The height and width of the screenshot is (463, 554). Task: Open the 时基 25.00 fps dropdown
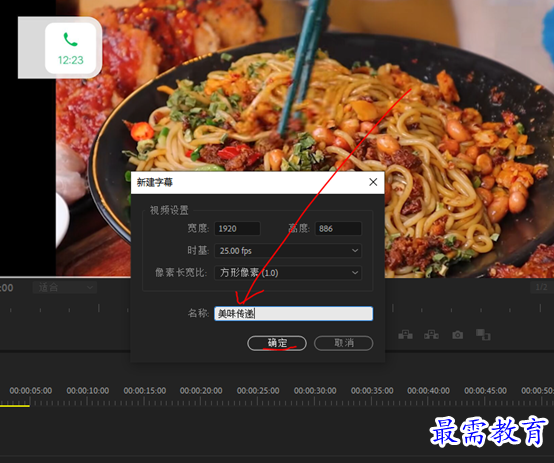click(288, 251)
